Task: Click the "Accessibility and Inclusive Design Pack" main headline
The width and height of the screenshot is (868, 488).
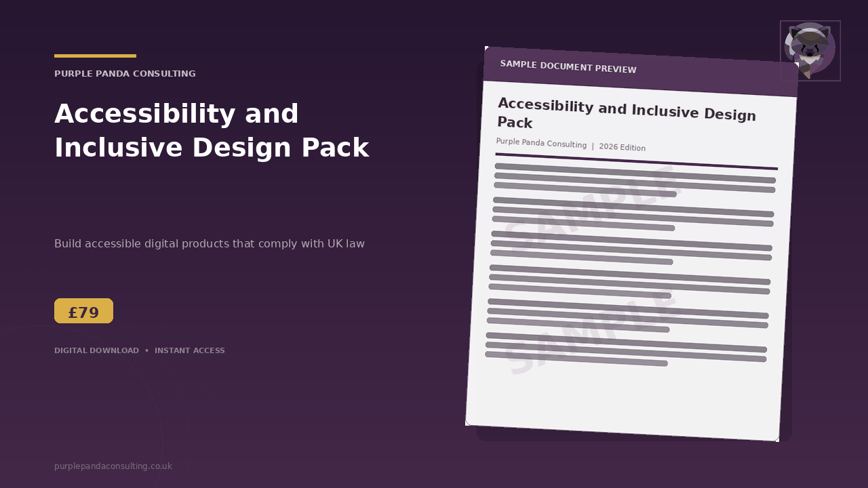Action: 212,131
